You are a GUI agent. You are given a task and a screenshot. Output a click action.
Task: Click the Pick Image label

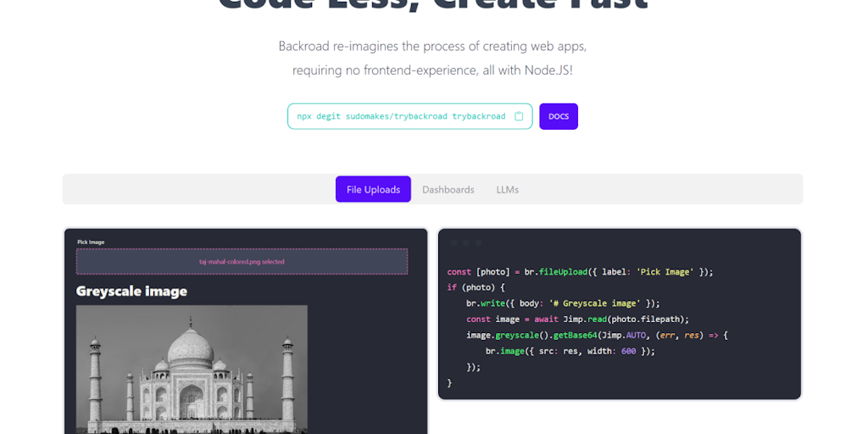pyautogui.click(x=91, y=242)
